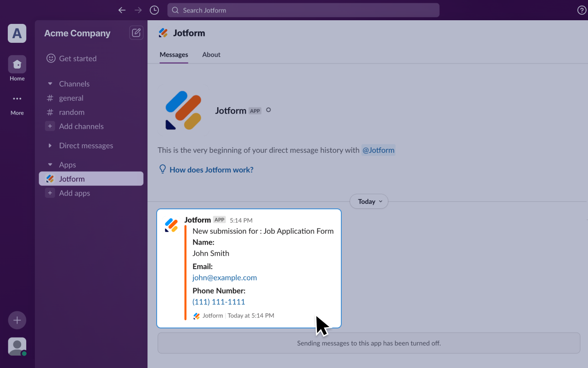
Task: Switch to the About tab
Action: click(211, 54)
